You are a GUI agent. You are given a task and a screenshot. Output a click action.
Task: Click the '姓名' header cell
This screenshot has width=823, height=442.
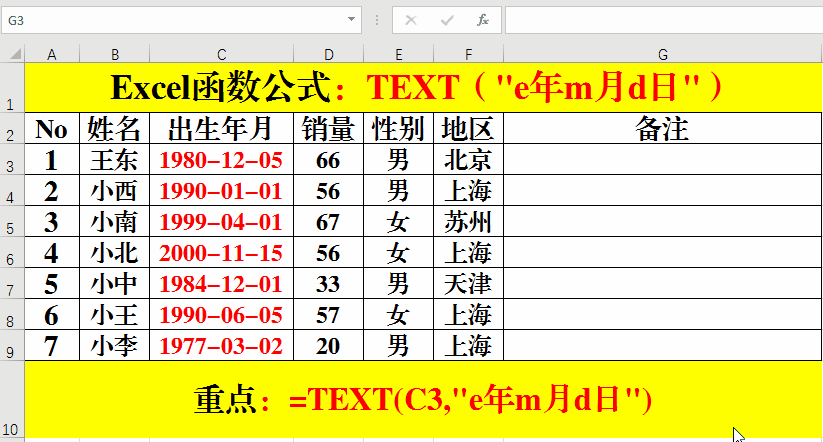tap(114, 128)
